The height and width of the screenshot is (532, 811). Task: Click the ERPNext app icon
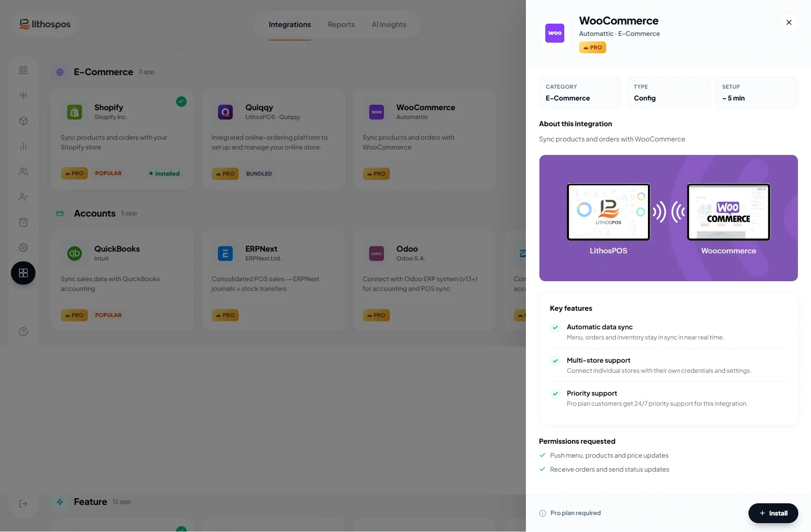pos(225,253)
